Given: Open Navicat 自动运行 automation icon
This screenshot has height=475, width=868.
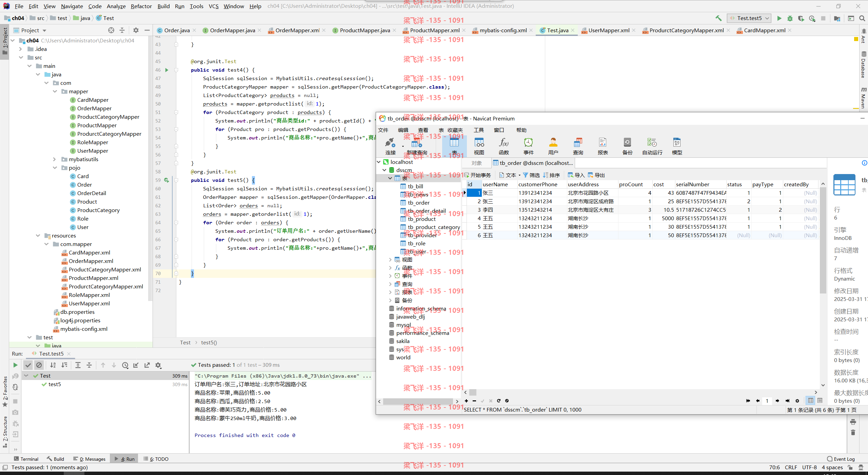Looking at the screenshot, I should [652, 146].
